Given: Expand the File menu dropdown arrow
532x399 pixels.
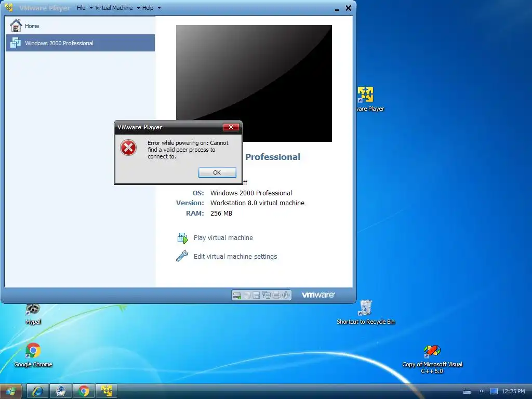Looking at the screenshot, I should [91, 8].
